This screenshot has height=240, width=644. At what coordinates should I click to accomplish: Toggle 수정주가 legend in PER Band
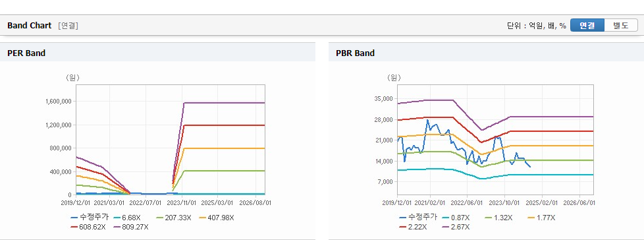click(x=90, y=218)
